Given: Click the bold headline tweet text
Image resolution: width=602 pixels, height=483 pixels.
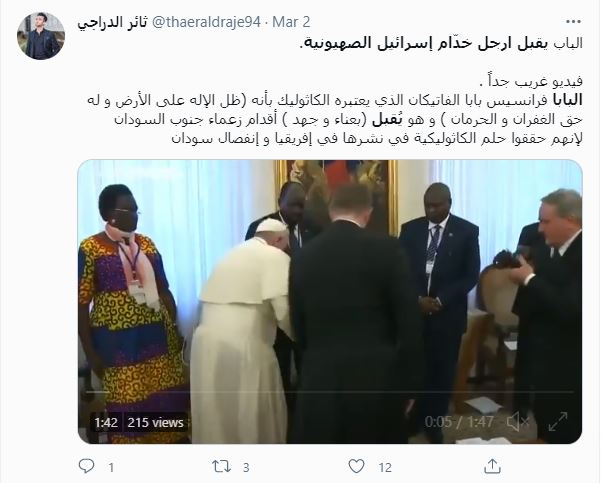Looking at the screenshot, I should coord(440,43).
